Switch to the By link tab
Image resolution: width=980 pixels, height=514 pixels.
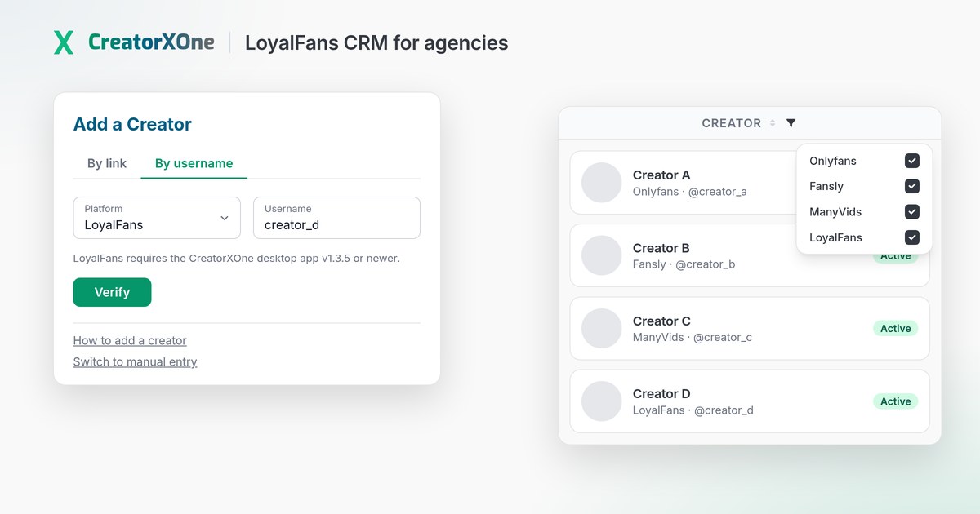pos(107,163)
